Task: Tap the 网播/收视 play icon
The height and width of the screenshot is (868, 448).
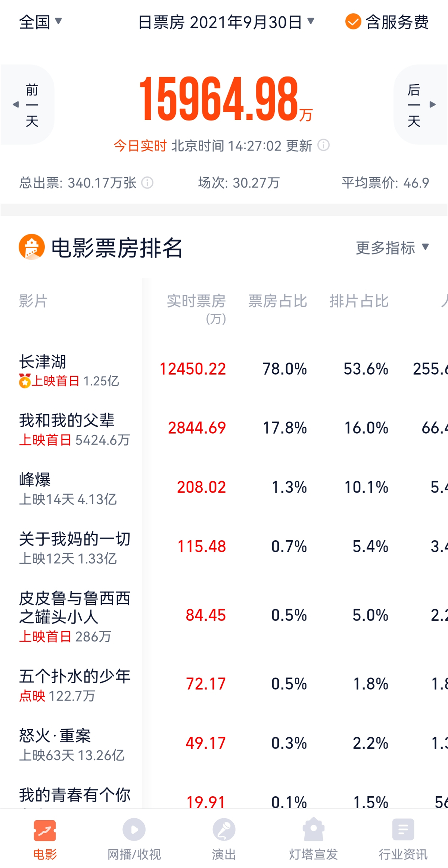Action: point(134,830)
